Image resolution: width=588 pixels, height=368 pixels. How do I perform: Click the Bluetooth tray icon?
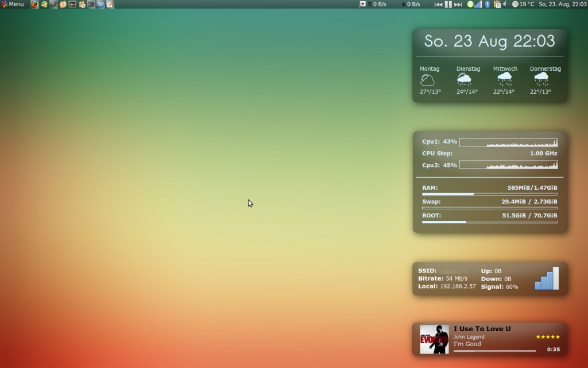(x=487, y=5)
